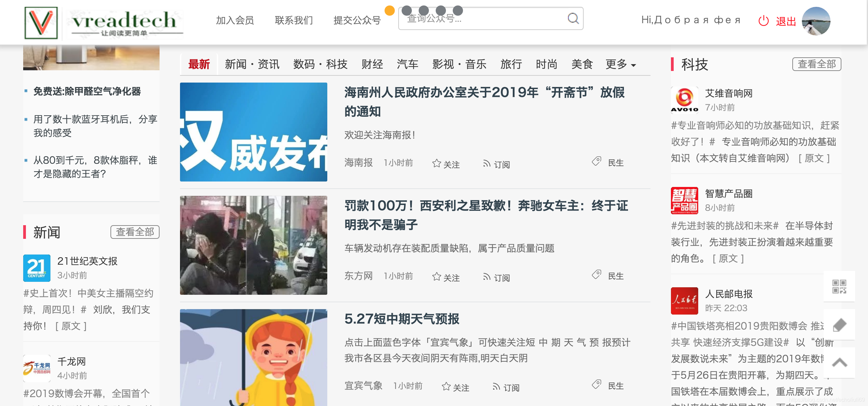The height and width of the screenshot is (406, 868).
Task: Click 加入会员 in top navigation
Action: [235, 20]
